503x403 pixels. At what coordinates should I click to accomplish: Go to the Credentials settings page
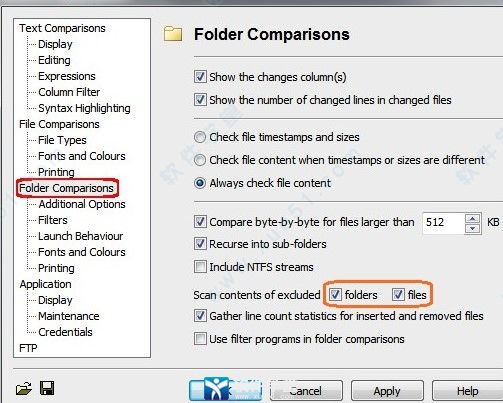65,332
